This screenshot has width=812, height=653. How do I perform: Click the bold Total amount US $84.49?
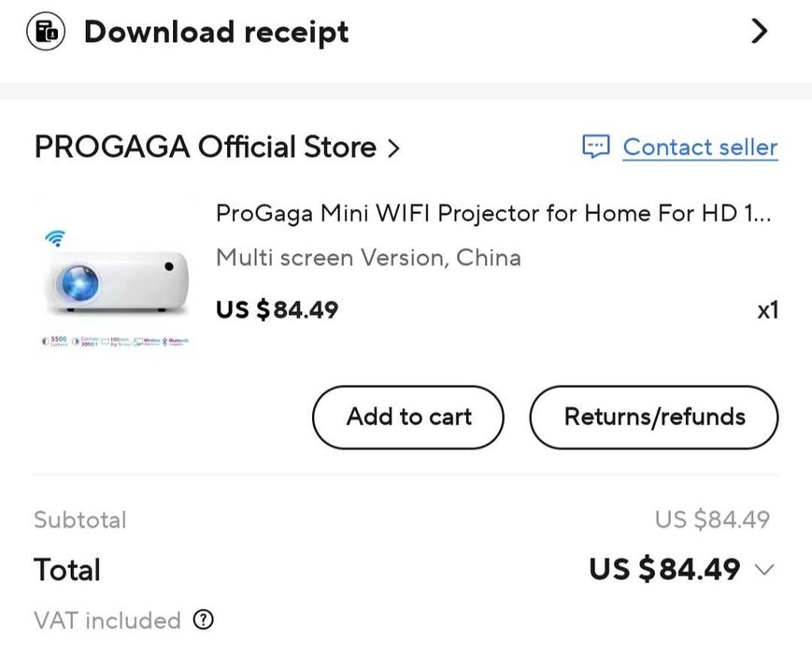664,569
